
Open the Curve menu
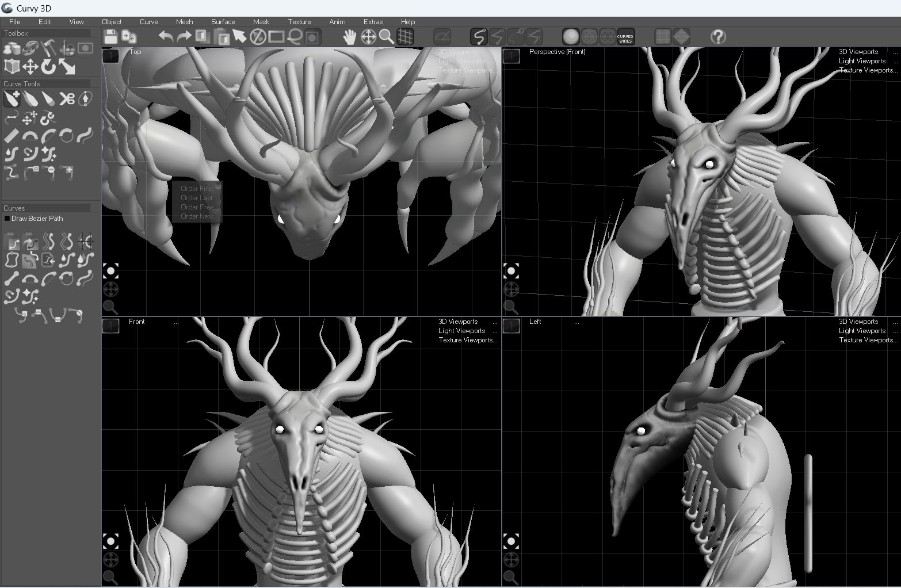point(148,22)
